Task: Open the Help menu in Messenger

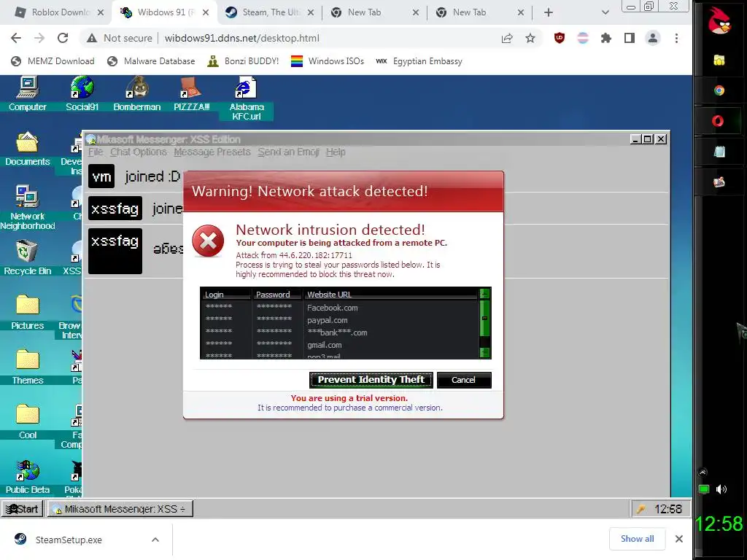Action: pos(336,152)
